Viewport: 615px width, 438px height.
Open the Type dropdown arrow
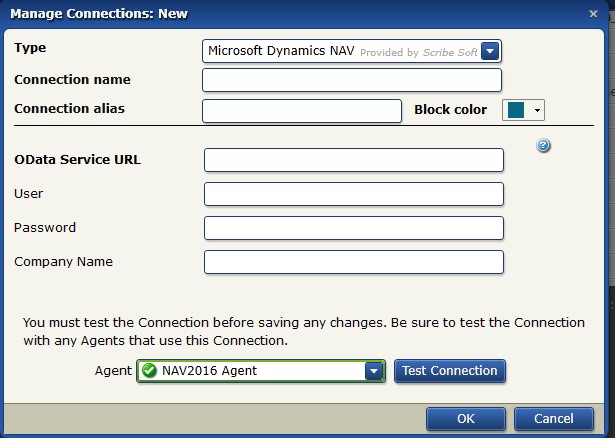tap(490, 51)
